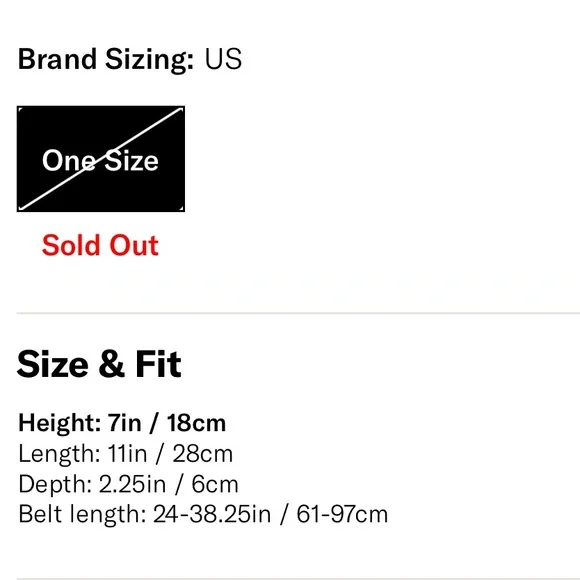Click the 61-97cm belt length value
Viewport: 580px width, 580px height.
pos(342,514)
